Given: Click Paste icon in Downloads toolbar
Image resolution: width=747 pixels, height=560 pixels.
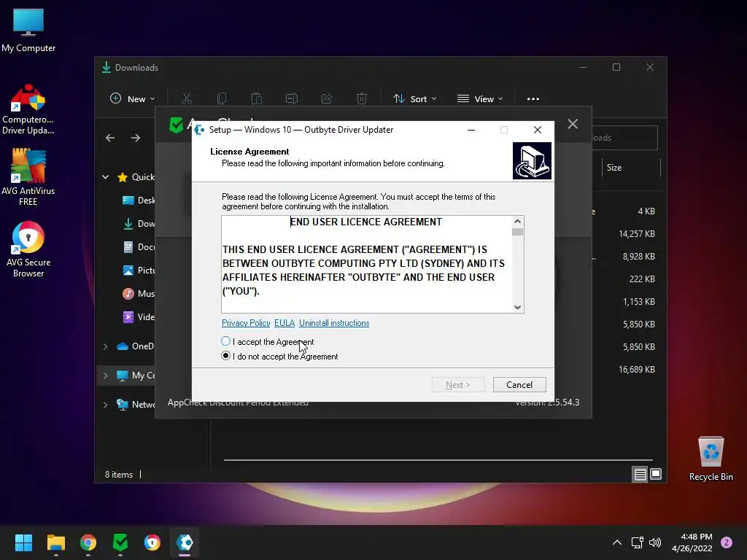Looking at the screenshot, I should [256, 98].
